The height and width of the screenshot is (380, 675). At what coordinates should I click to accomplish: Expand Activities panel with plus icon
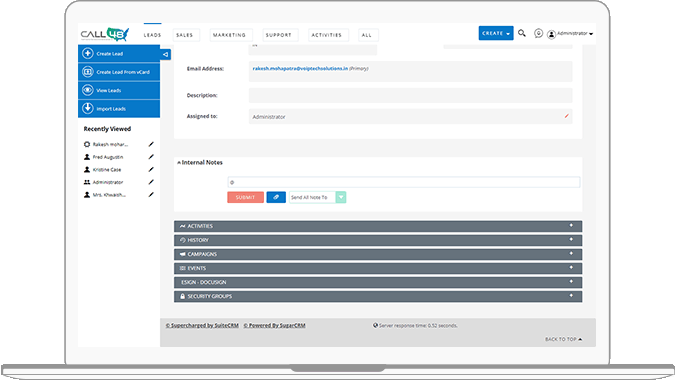click(571, 226)
